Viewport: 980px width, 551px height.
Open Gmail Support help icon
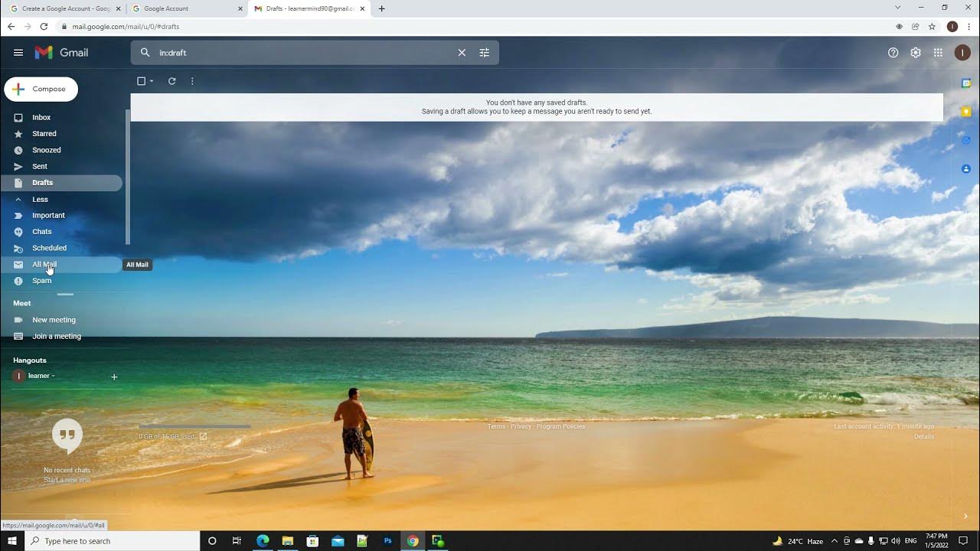[x=893, y=53]
